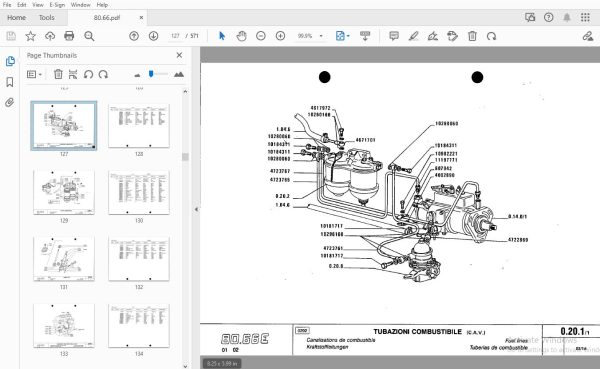Viewport: 600px width, 369px height.
Task: Collapse the navigation pane arrow
Action: 196,209
